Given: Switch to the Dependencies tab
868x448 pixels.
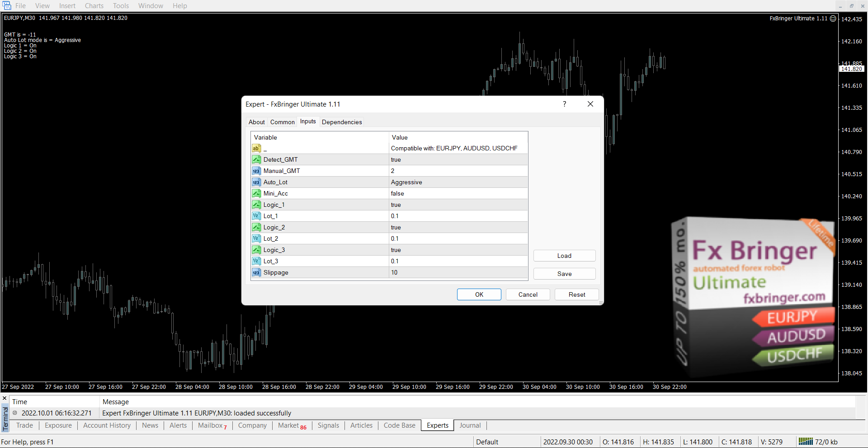Looking at the screenshot, I should tap(342, 122).
